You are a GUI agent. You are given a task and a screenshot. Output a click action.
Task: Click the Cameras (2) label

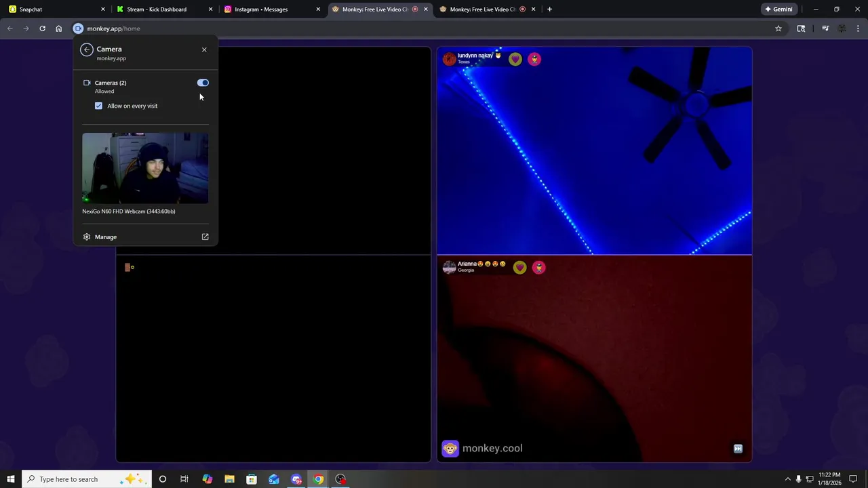pyautogui.click(x=111, y=83)
